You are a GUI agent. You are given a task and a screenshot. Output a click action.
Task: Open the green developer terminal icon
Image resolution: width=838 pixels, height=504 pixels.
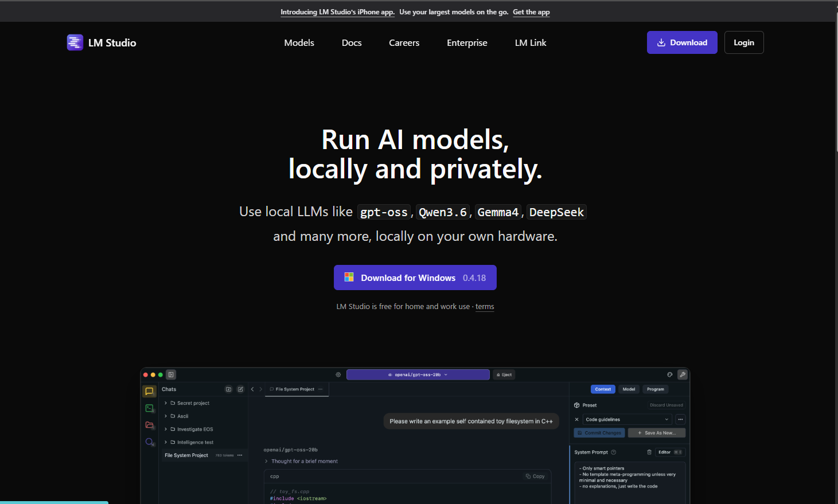[x=150, y=408]
